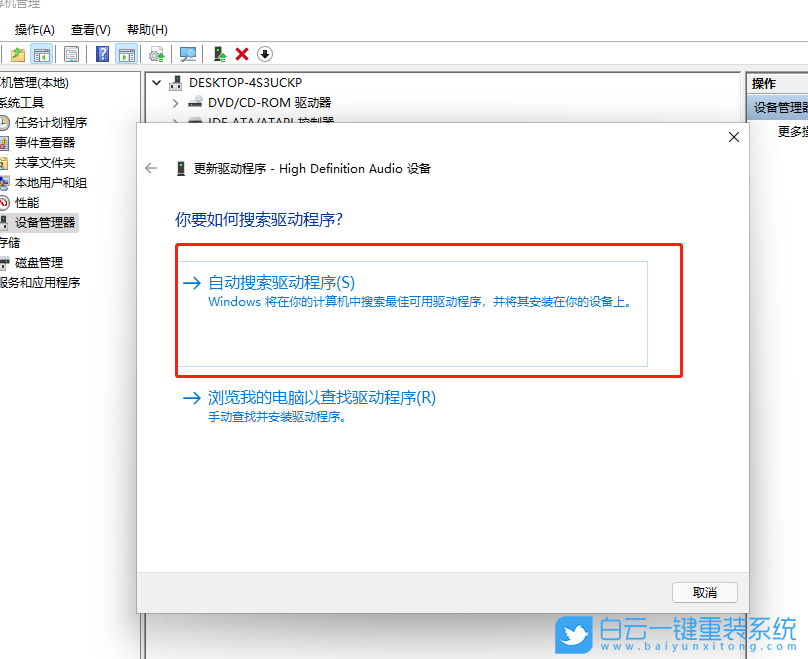808x659 pixels.
Task: Select 浏览我的电脑以查找驱动程序 option
Action: point(315,398)
